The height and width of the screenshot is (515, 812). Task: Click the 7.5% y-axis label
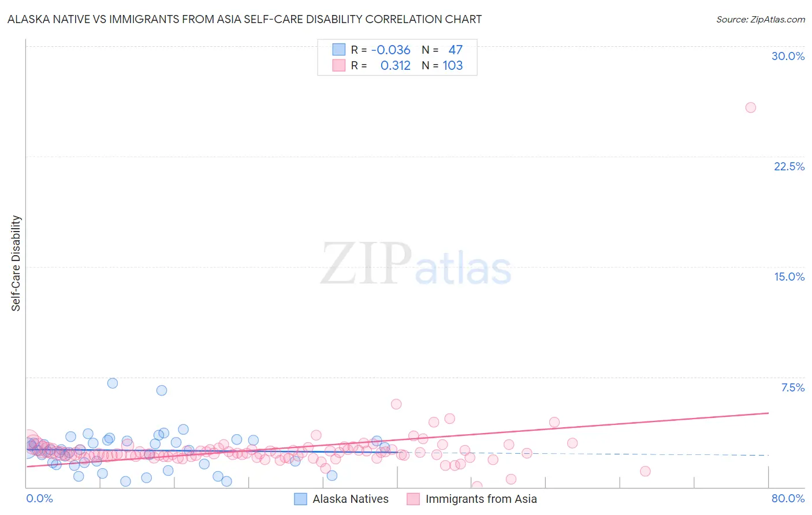point(792,387)
